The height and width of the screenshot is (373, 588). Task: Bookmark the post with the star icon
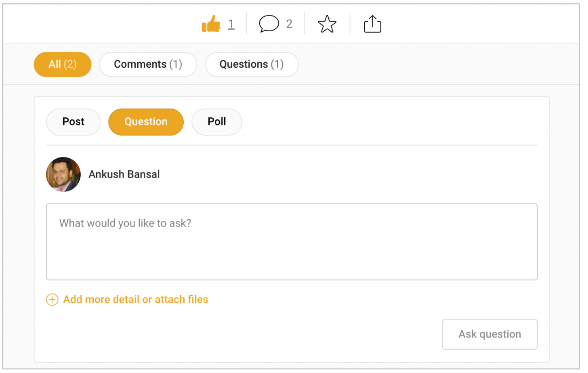tap(327, 24)
